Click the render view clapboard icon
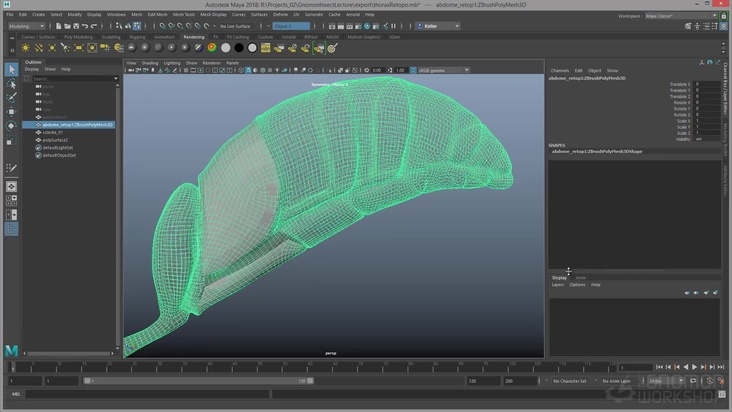The image size is (732, 412). pos(331,26)
